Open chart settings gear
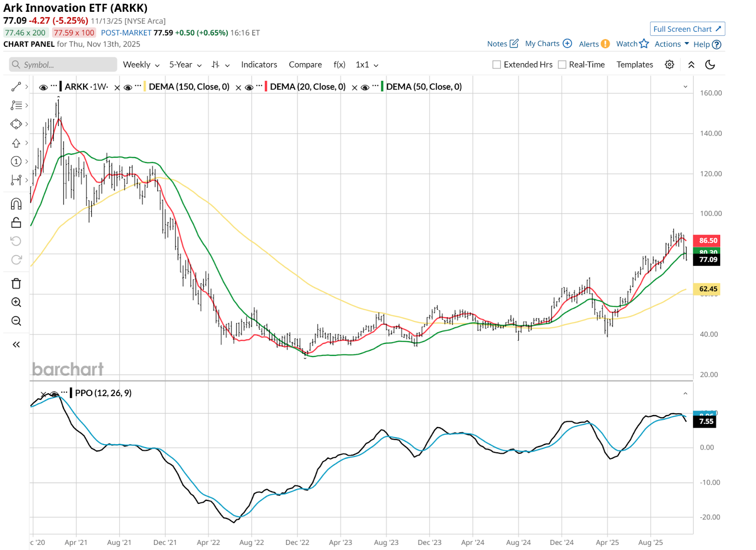Image resolution: width=756 pixels, height=550 pixels. [x=670, y=65]
